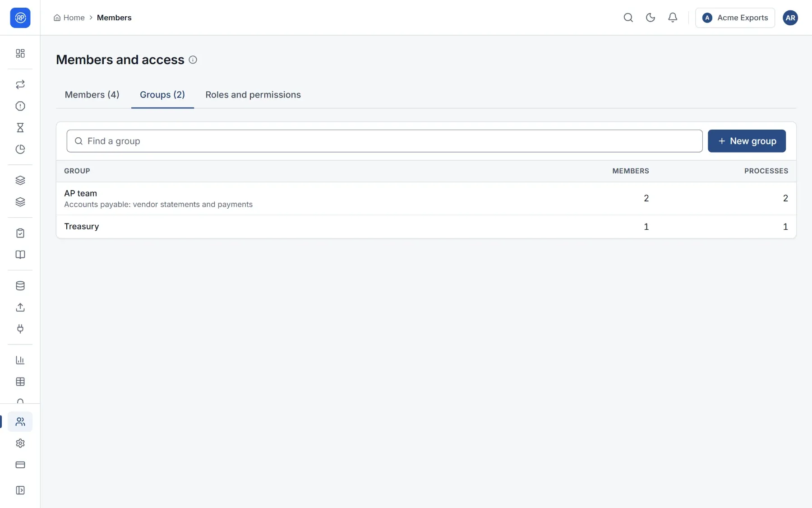Open the AP team group row
The image size is (812, 508).
tap(426, 198)
